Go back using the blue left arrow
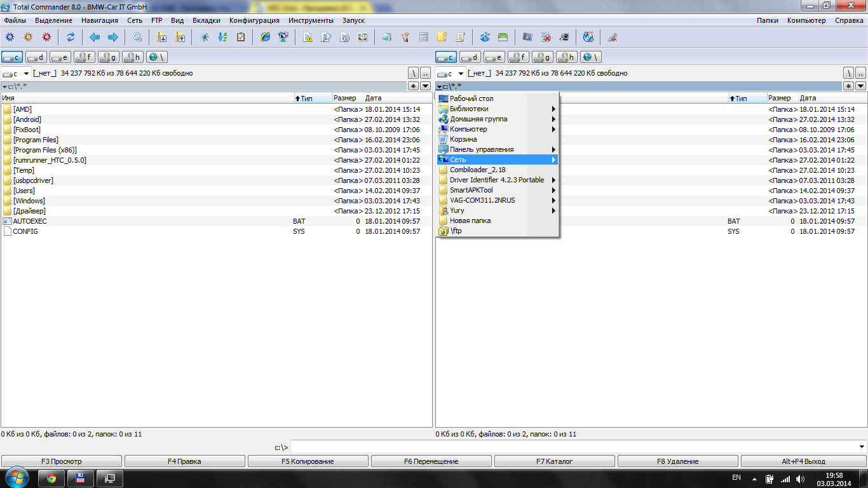Viewport: 868px width, 488px height. tap(95, 37)
